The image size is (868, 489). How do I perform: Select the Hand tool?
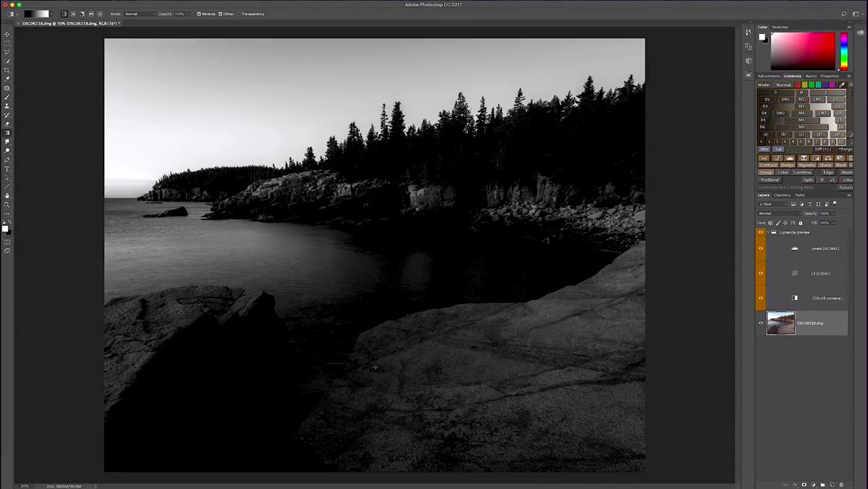point(7,196)
